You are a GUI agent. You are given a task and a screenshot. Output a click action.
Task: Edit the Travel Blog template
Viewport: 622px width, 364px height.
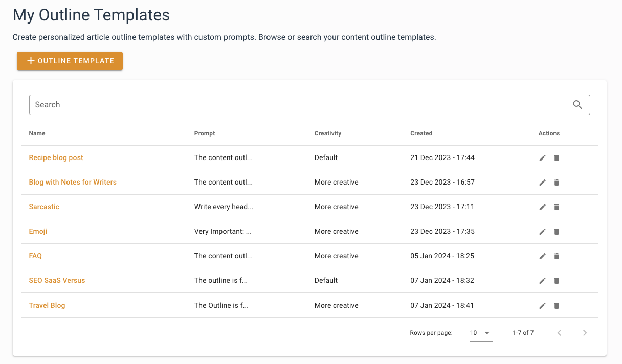pos(542,305)
